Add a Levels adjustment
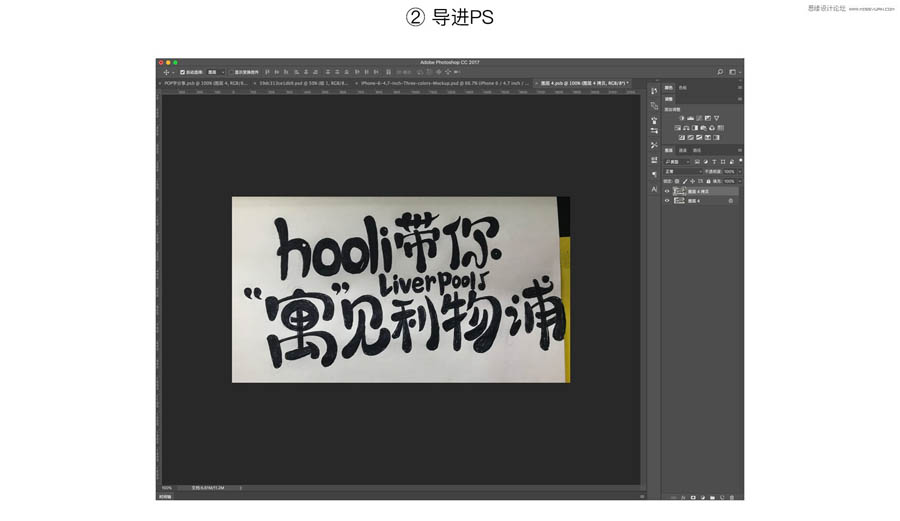The height and width of the screenshot is (521, 900). (690, 118)
